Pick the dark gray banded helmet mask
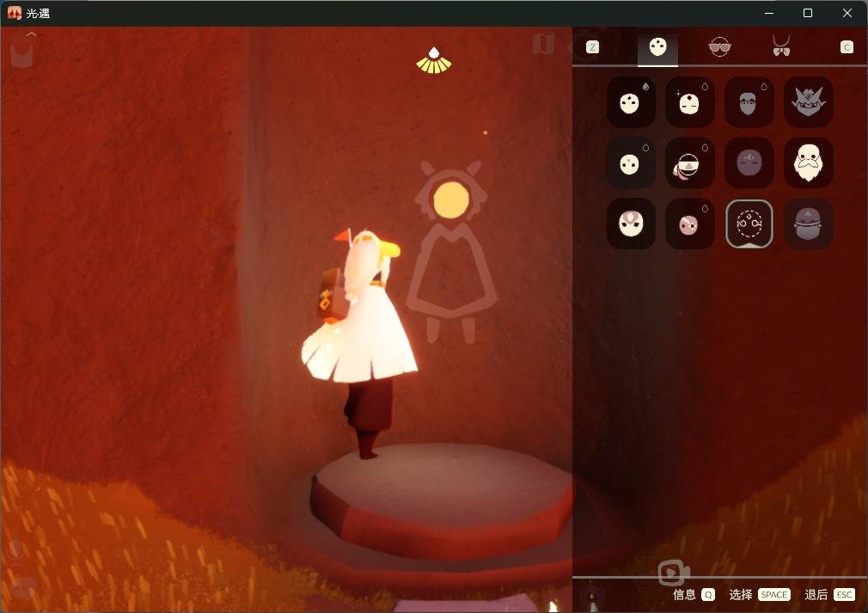This screenshot has height=613, width=868. 808,224
